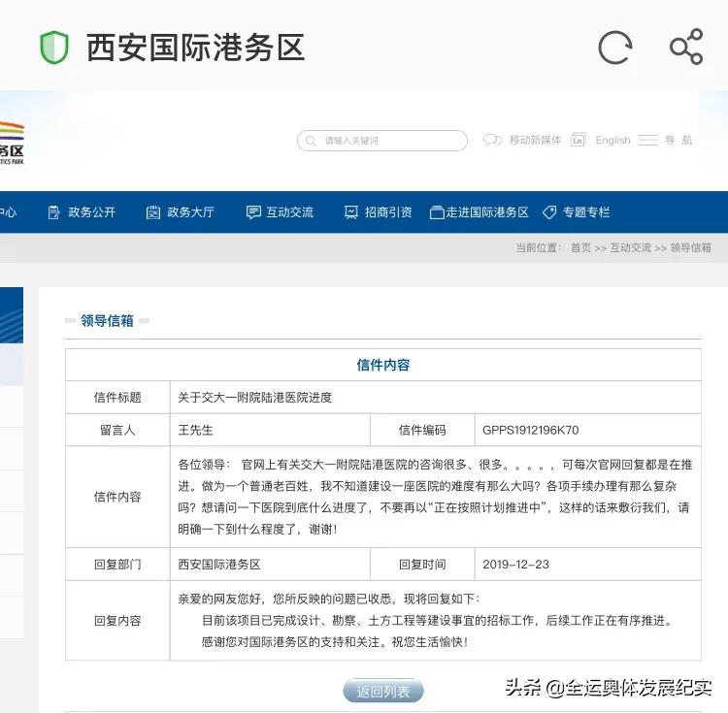Go to 首页 in the breadcrumb
The image size is (728, 713).
pos(580,247)
